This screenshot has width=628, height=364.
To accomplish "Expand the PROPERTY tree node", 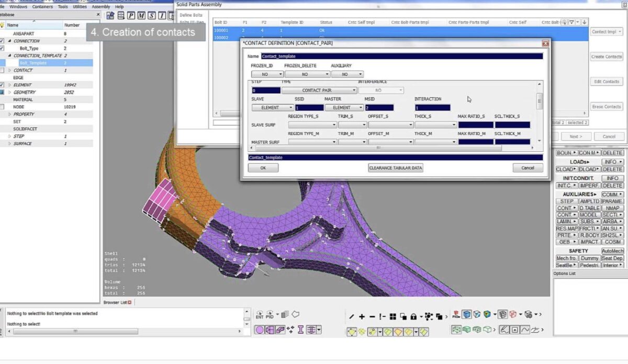I will point(9,114).
